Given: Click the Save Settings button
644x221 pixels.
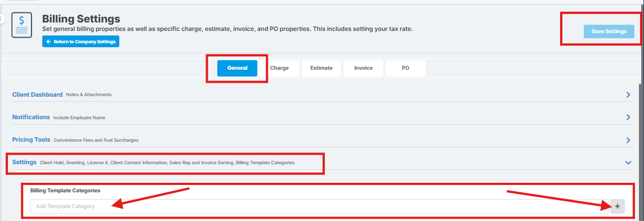Looking at the screenshot, I should [609, 31].
